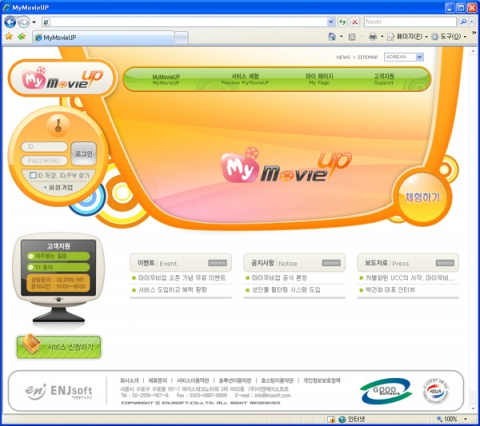Screen dimensions: 480x426
Task: Click the refresh page icon
Action: coord(342,22)
